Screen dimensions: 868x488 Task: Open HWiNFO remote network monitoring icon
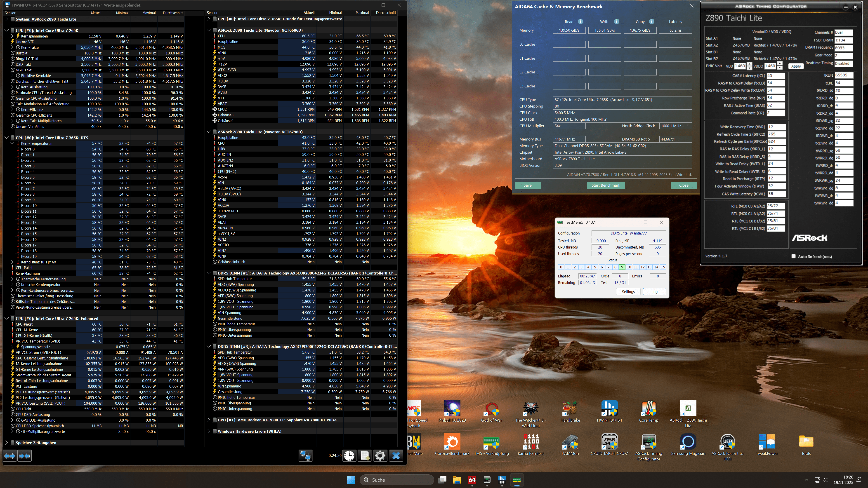305,456
